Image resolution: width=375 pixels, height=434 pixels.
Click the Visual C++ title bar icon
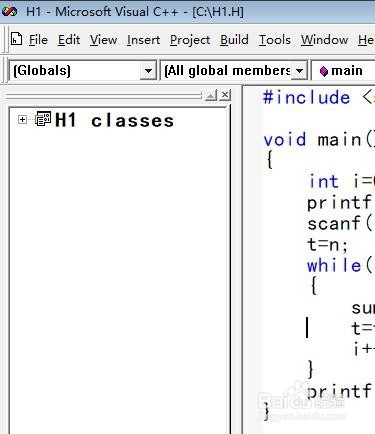[9, 12]
